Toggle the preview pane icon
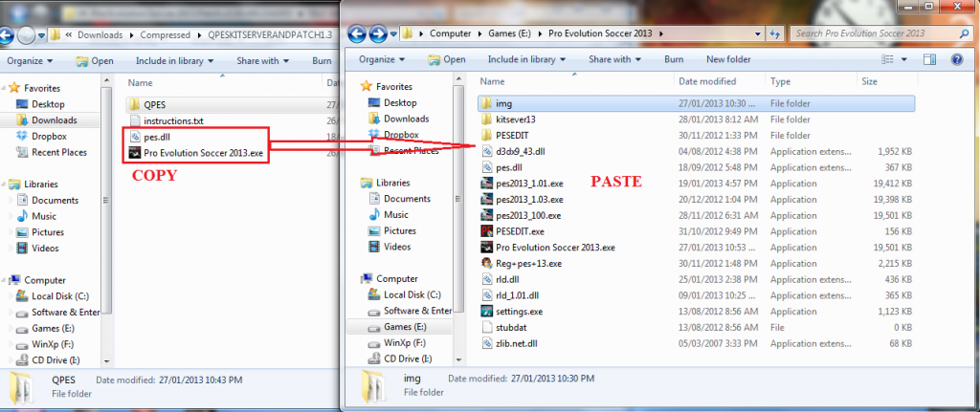 point(930,60)
